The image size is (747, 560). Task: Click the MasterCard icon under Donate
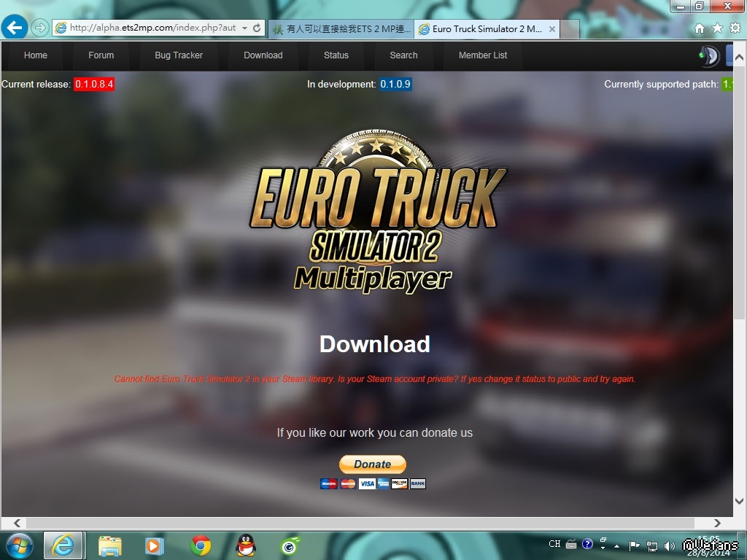(348, 484)
